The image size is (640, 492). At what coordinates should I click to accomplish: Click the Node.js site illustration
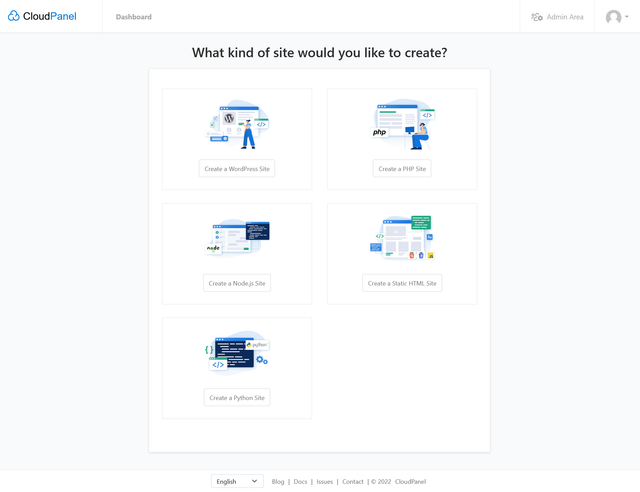pyautogui.click(x=237, y=237)
